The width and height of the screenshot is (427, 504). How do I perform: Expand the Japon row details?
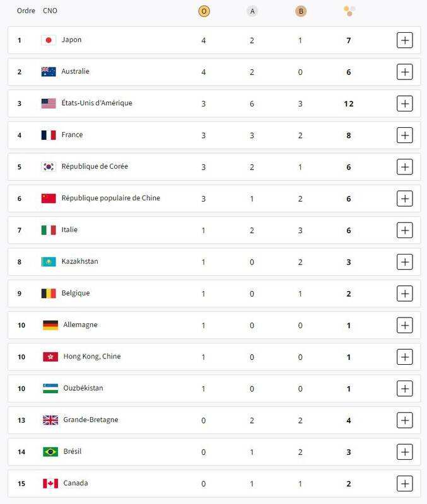[x=405, y=40]
